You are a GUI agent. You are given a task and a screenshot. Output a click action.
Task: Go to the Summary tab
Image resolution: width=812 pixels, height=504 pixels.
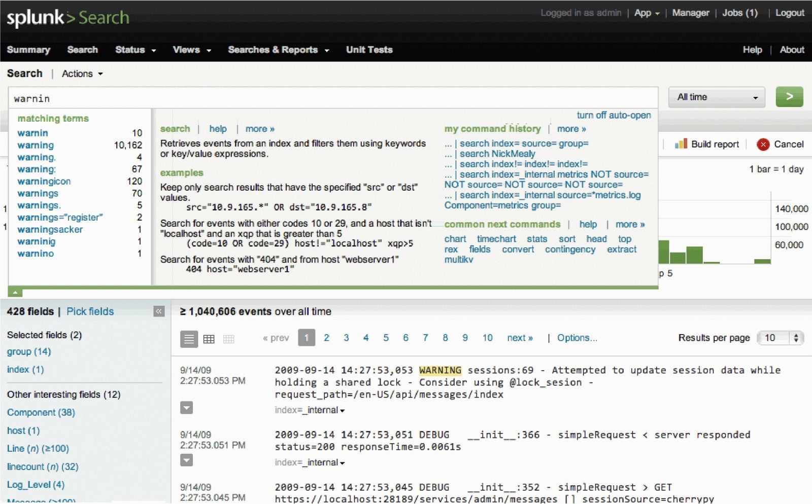28,50
